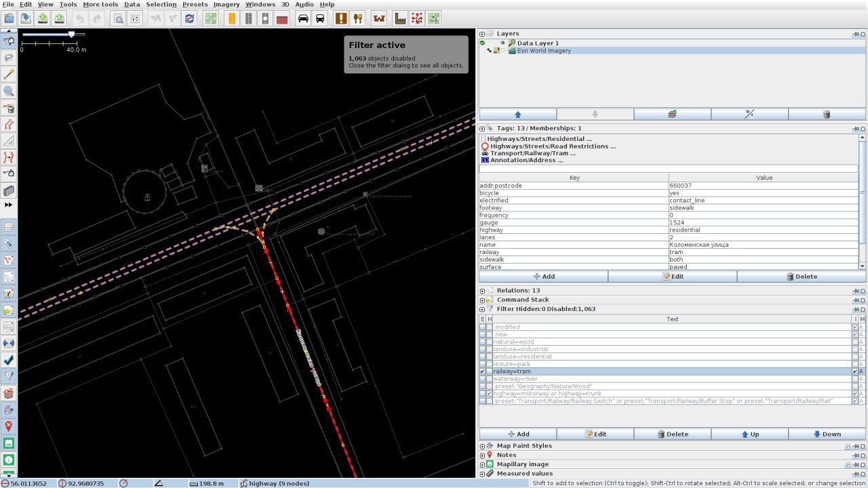Screen dimensions: 868x488
Task: Collapse the Filter panel
Action: [482, 309]
